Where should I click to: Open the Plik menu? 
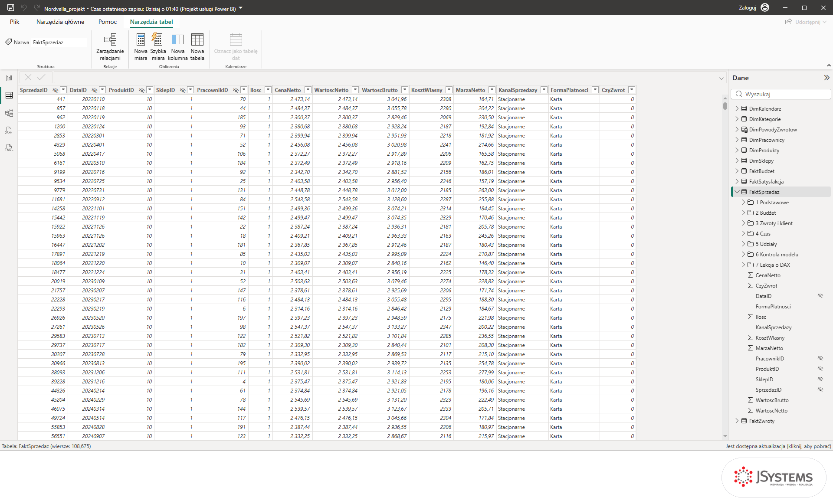(15, 22)
